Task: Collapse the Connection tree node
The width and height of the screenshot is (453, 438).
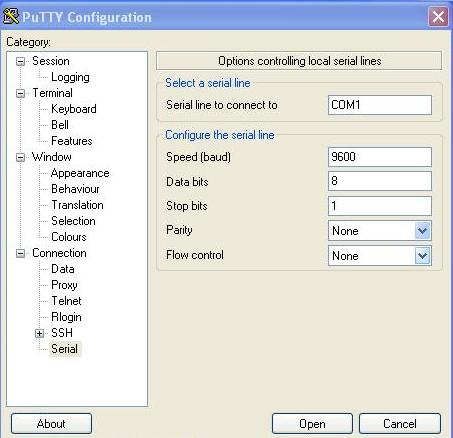Action: [x=21, y=253]
